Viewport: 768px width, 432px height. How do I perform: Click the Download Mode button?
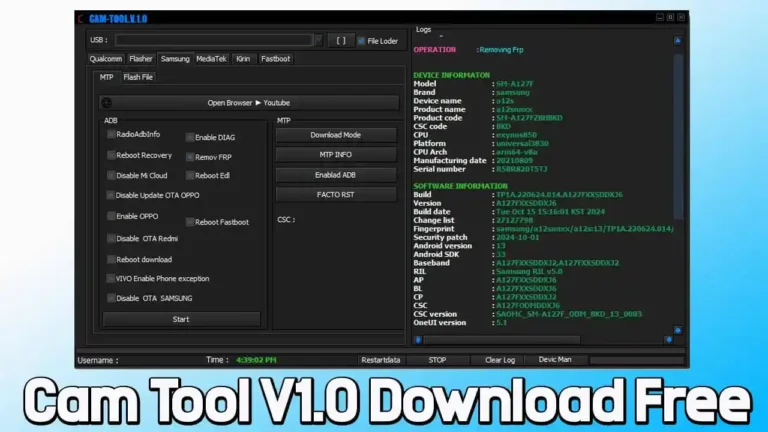tap(336, 135)
